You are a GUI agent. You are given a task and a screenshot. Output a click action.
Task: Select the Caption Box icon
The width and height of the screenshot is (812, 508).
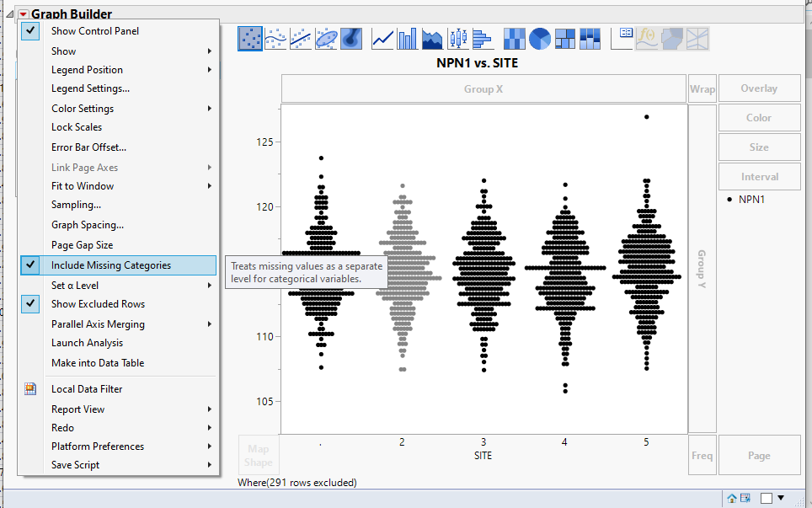click(x=622, y=39)
